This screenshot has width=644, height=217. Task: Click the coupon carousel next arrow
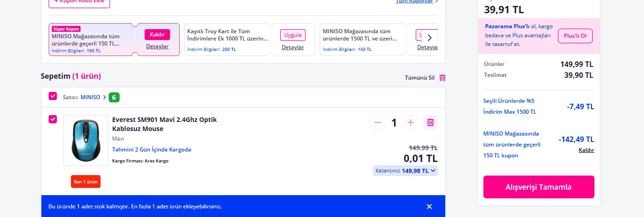(429, 38)
